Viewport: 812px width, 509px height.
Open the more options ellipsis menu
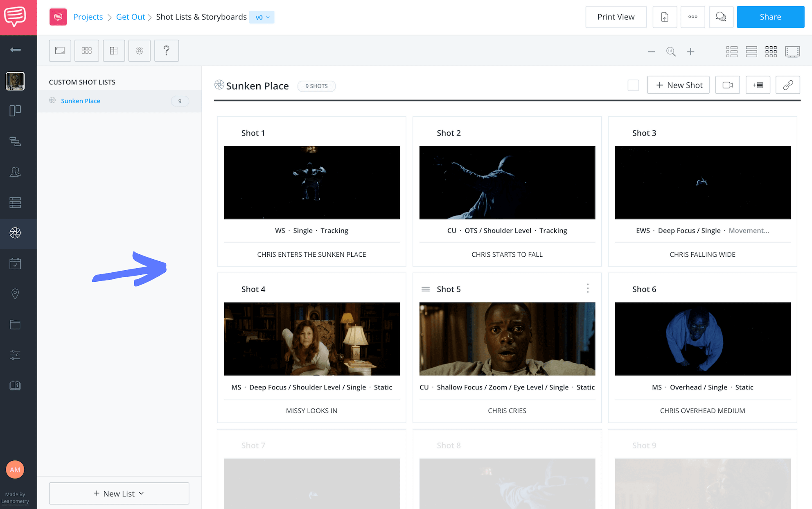point(693,17)
